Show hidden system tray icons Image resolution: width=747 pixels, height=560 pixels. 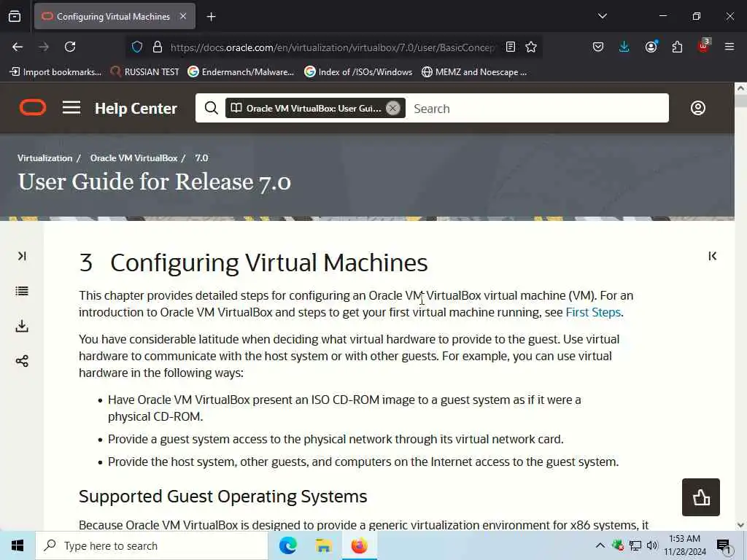[x=600, y=545]
